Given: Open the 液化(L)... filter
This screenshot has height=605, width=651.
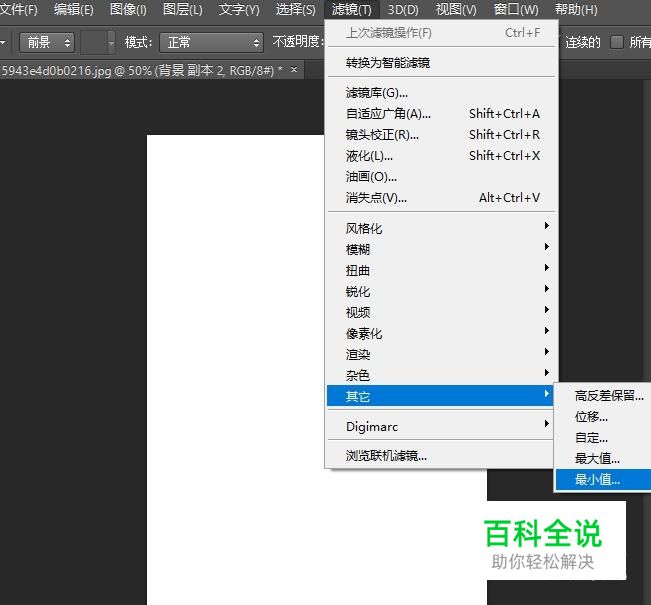Looking at the screenshot, I should coord(441,156).
